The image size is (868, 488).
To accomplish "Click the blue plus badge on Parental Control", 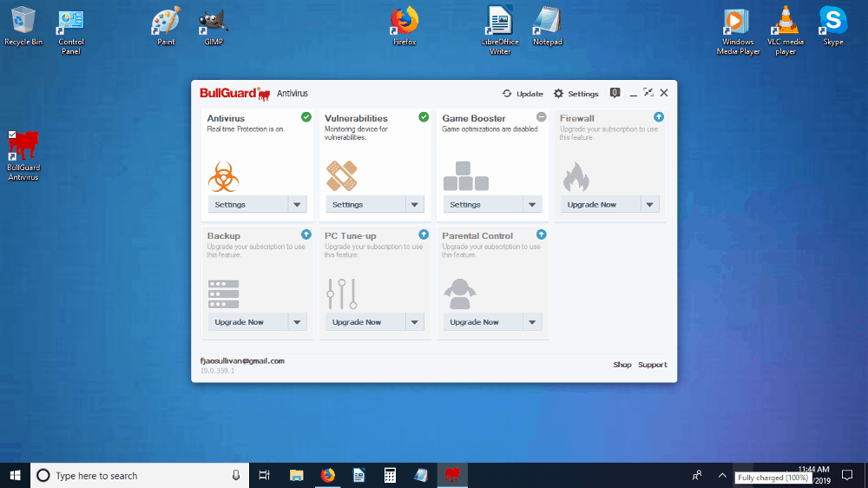I will [542, 234].
